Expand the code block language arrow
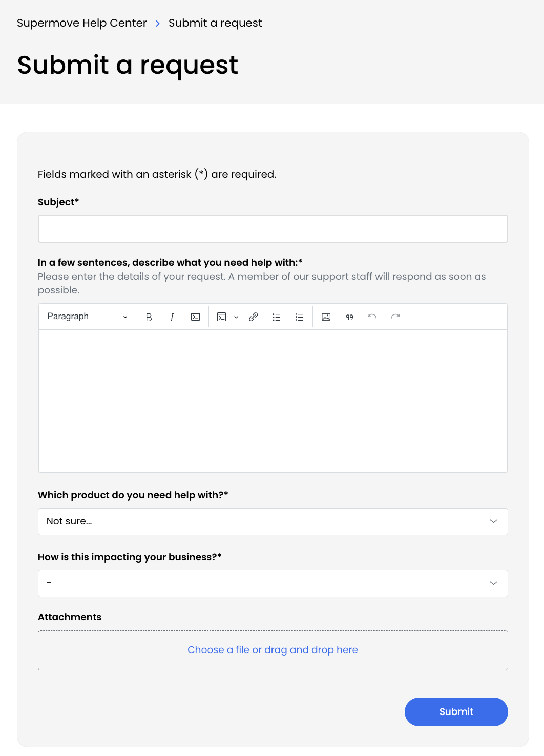 (236, 317)
